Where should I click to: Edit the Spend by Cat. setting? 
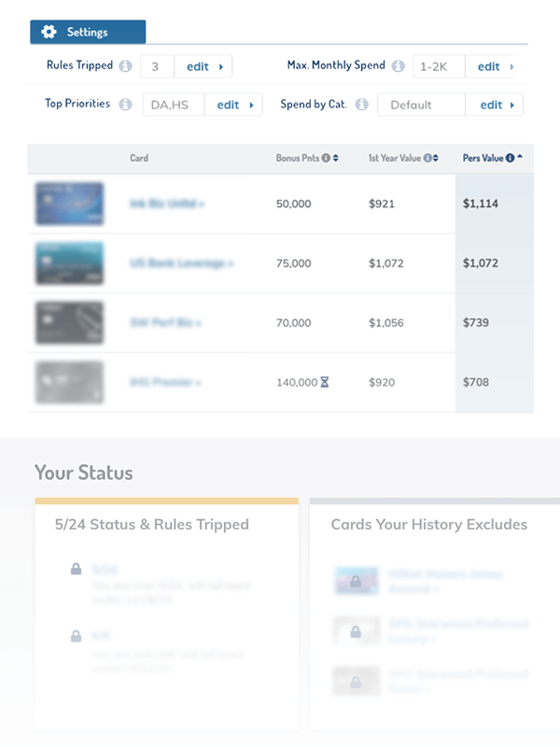coord(497,105)
